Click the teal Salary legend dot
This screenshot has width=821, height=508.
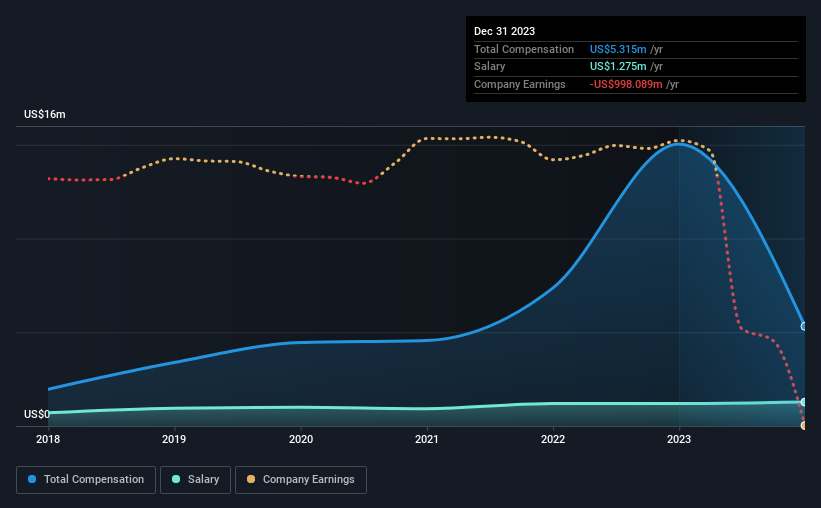pyautogui.click(x=176, y=479)
